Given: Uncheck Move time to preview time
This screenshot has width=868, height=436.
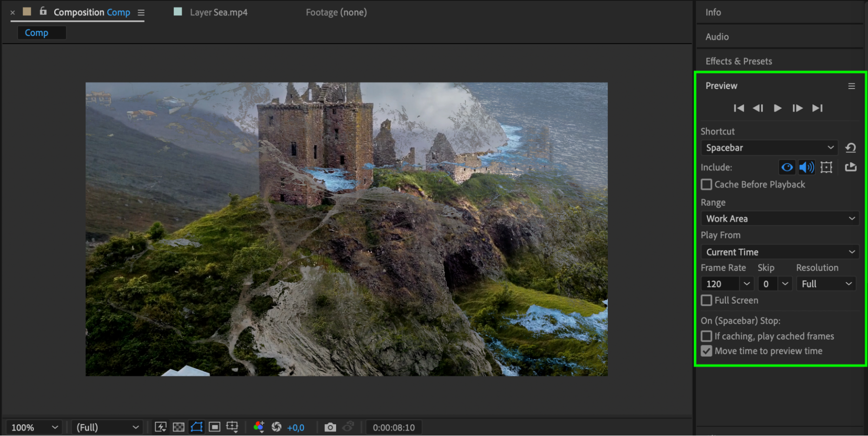Looking at the screenshot, I should [706, 351].
